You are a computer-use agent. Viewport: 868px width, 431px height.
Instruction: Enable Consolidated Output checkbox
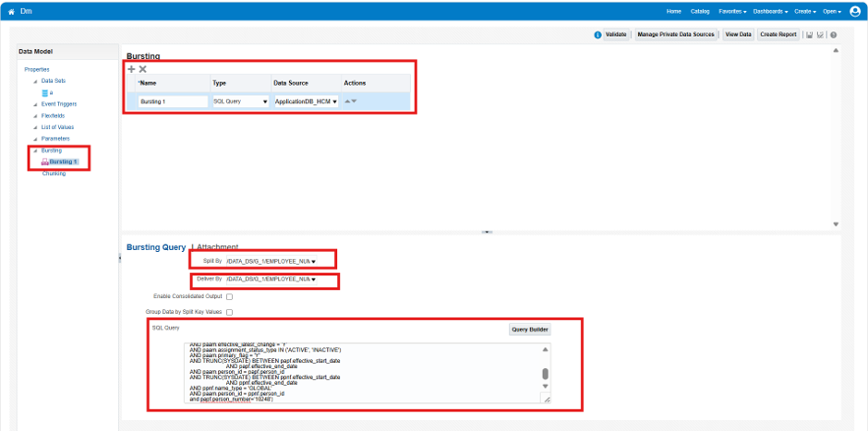pyautogui.click(x=229, y=297)
